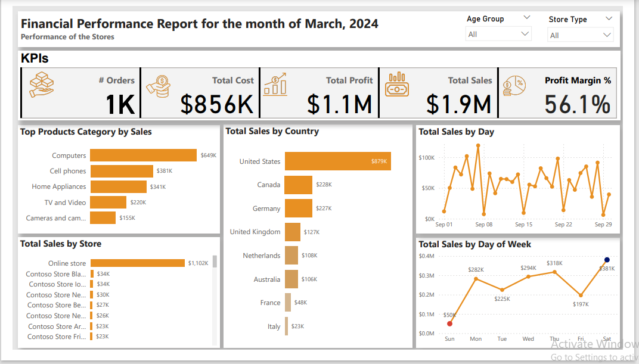639x364 pixels.
Task: Open the Age Group 'All' dropdown
Action: coord(498,34)
